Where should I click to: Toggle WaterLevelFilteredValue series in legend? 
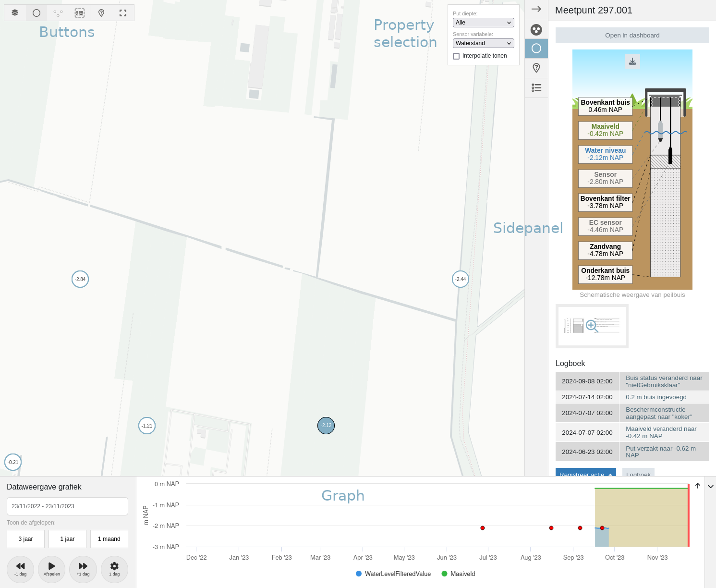click(393, 574)
